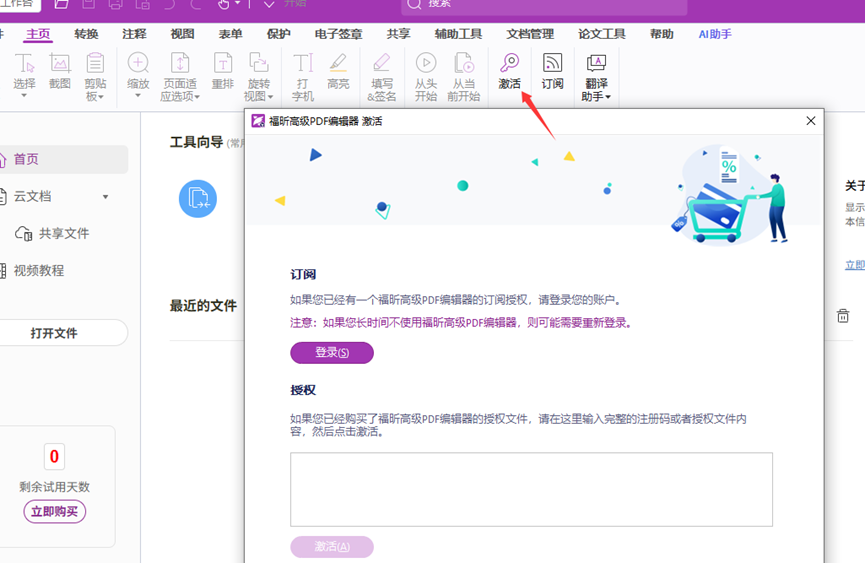
Task: Click the license code text box
Action: (531, 489)
